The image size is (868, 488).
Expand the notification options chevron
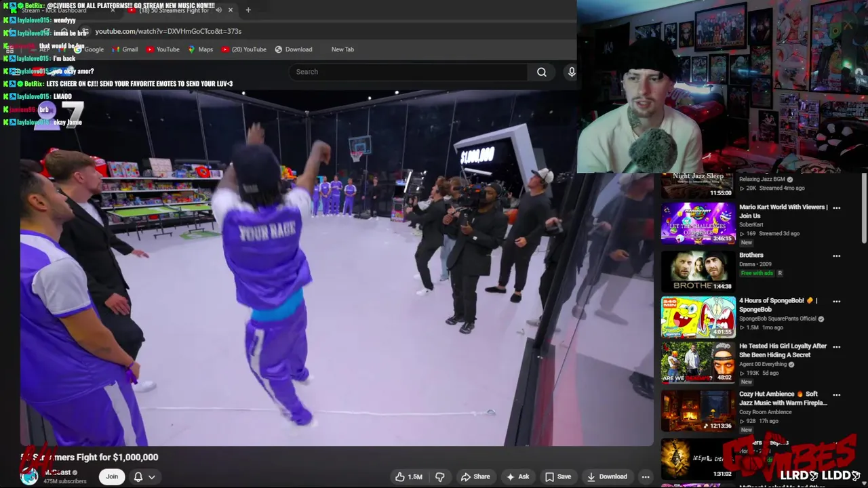click(152, 476)
